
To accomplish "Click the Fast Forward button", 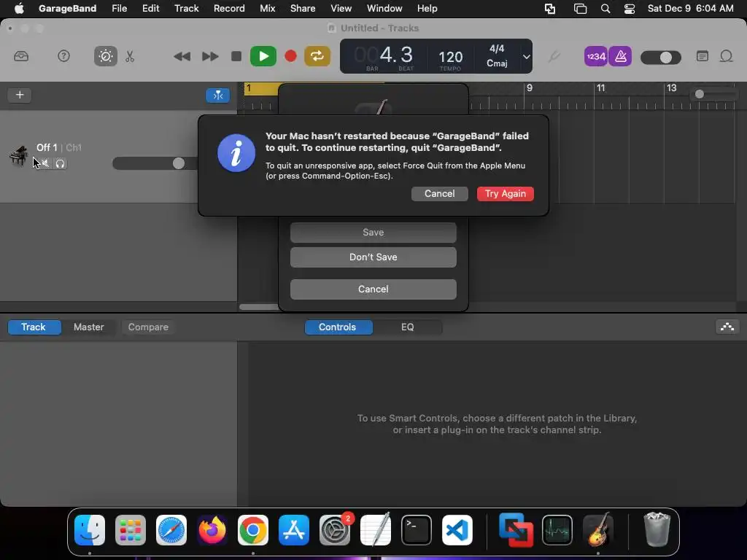I will 209,57.
